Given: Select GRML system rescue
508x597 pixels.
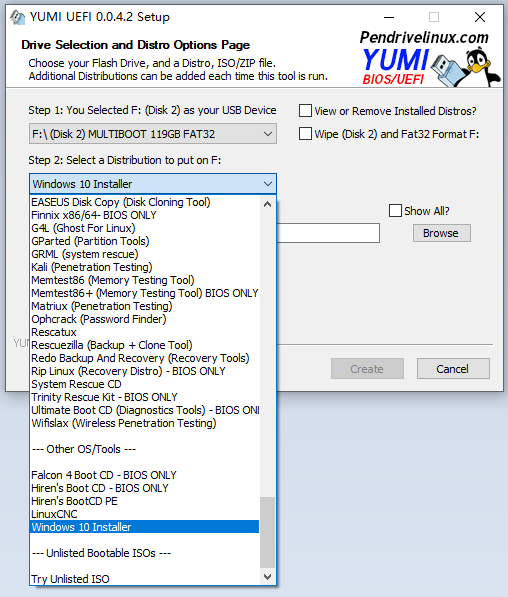Looking at the screenshot, I should coord(145,254).
